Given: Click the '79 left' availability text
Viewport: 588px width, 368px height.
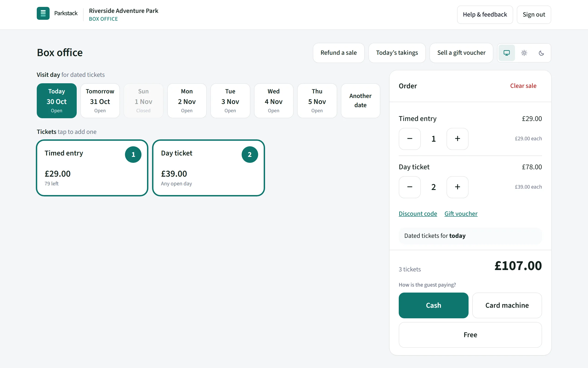Looking at the screenshot, I should pyautogui.click(x=51, y=184).
